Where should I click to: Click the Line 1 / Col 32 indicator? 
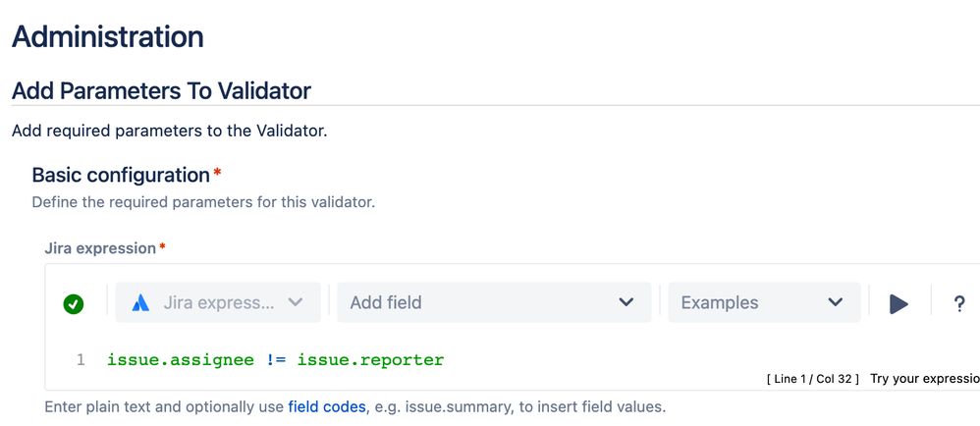[812, 379]
